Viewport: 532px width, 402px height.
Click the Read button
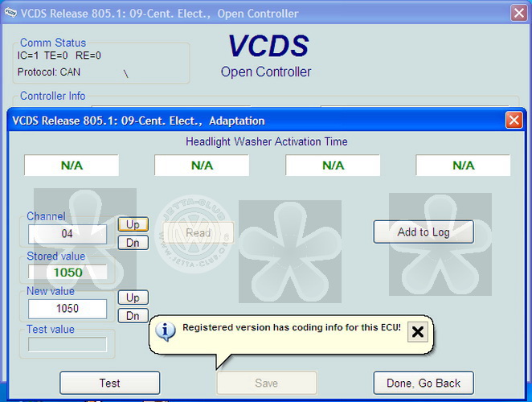pyautogui.click(x=198, y=232)
